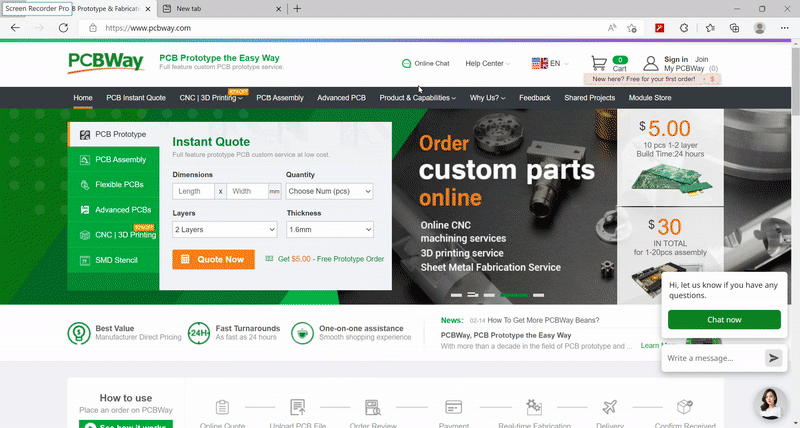The width and height of the screenshot is (800, 428).
Task: Open Advanced PCB nav item
Action: click(341, 98)
